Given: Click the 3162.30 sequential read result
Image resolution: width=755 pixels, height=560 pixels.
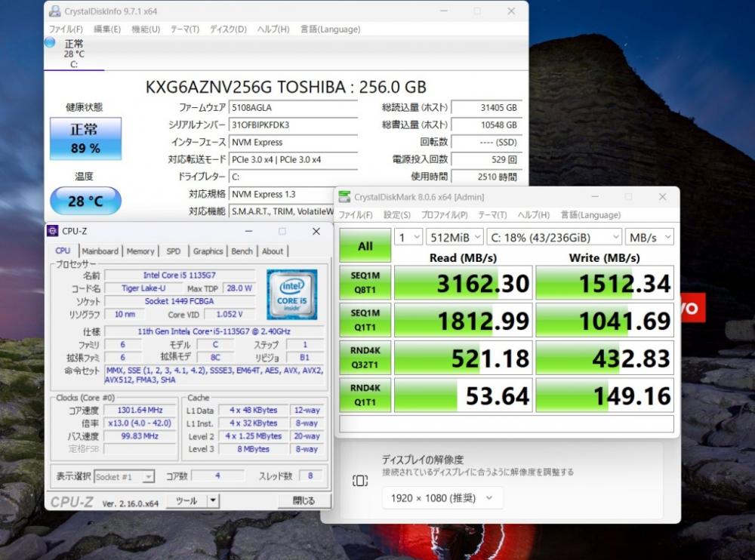Looking at the screenshot, I should coord(464,283).
